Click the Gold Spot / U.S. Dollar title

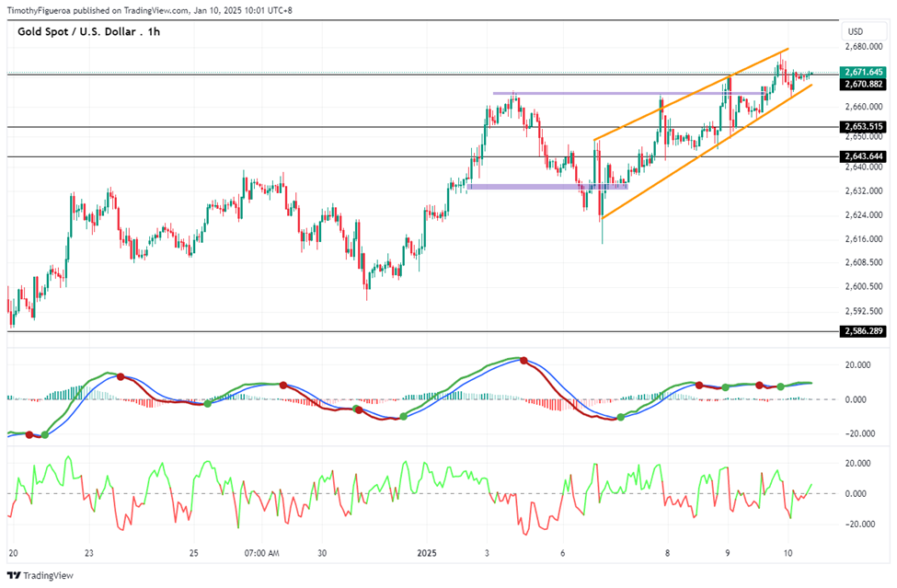76,32
